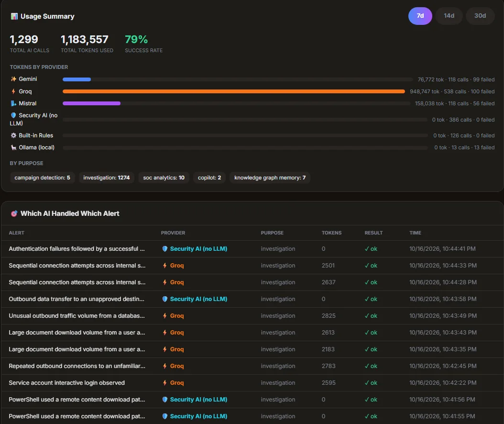This screenshot has height=424, width=504.
Task: Click the 79% Success Rate value
Action: [136, 39]
